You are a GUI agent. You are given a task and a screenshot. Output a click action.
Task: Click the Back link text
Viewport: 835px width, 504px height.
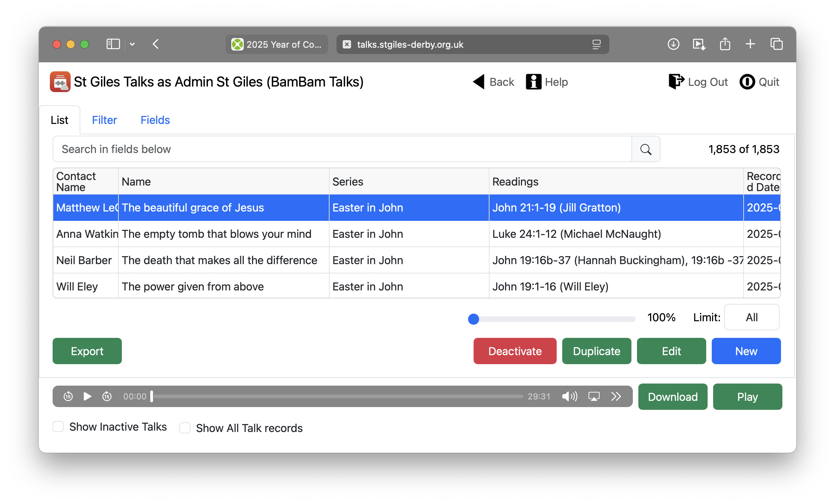click(502, 82)
